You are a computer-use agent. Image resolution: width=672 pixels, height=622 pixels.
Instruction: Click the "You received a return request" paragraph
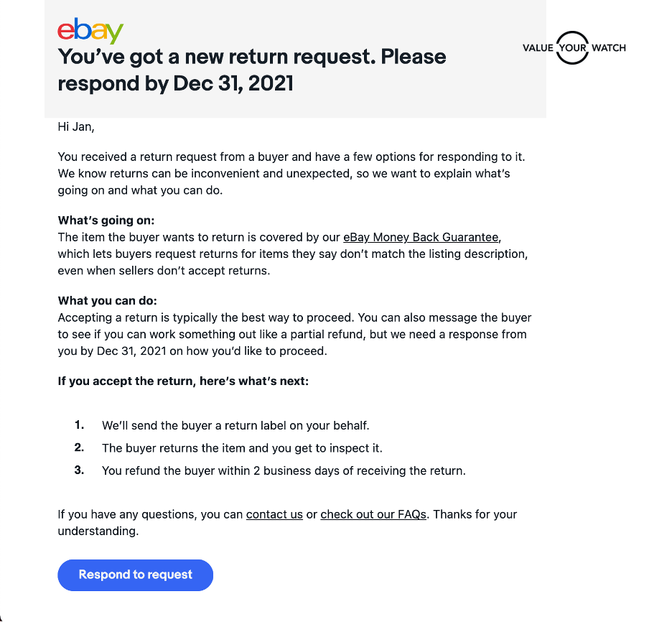[294, 173]
